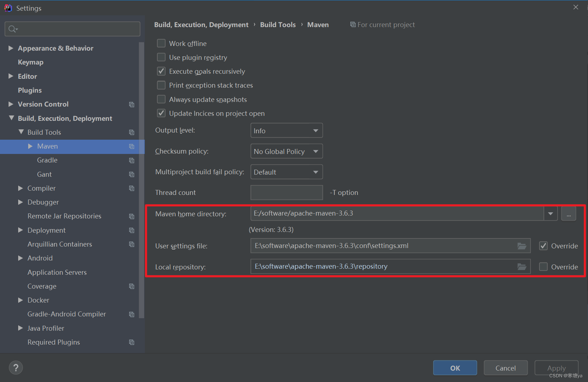588x382 pixels.
Task: Expand the Compiler node arrow
Action: [x=20, y=188]
